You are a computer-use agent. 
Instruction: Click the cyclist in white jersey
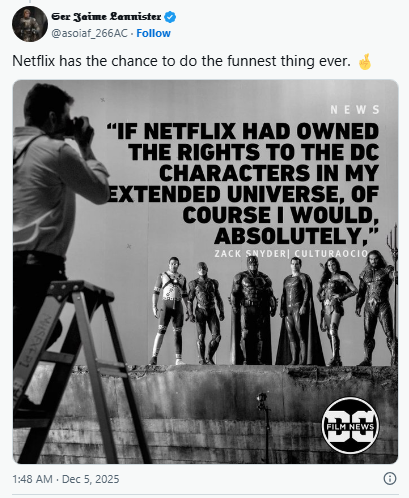[x=170, y=311]
